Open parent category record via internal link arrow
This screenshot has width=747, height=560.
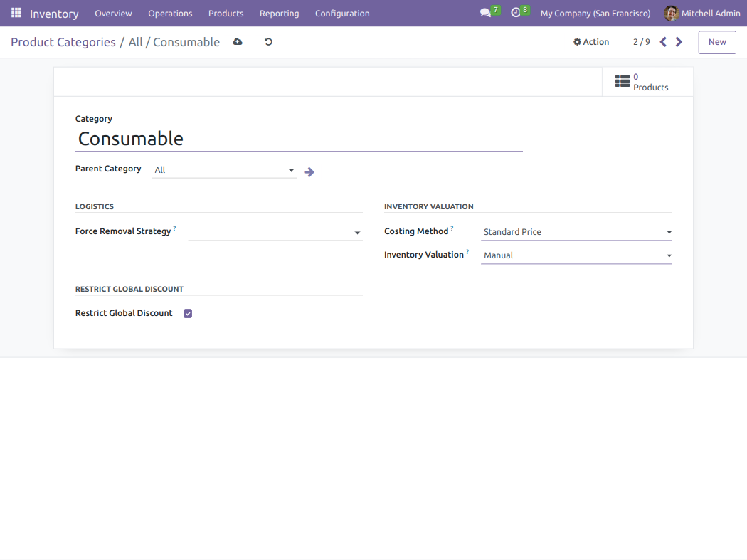(309, 171)
